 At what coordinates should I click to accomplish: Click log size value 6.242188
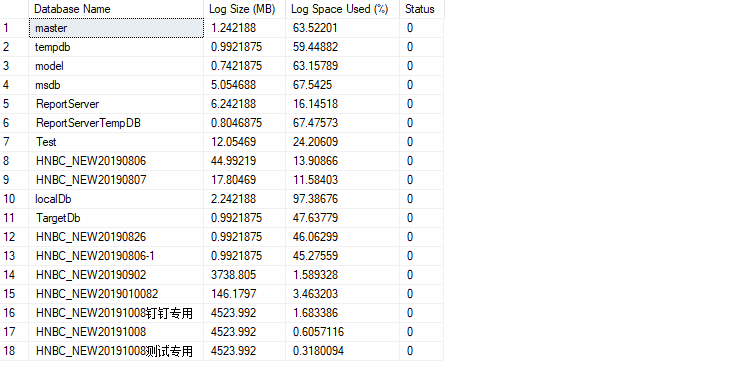tap(233, 104)
